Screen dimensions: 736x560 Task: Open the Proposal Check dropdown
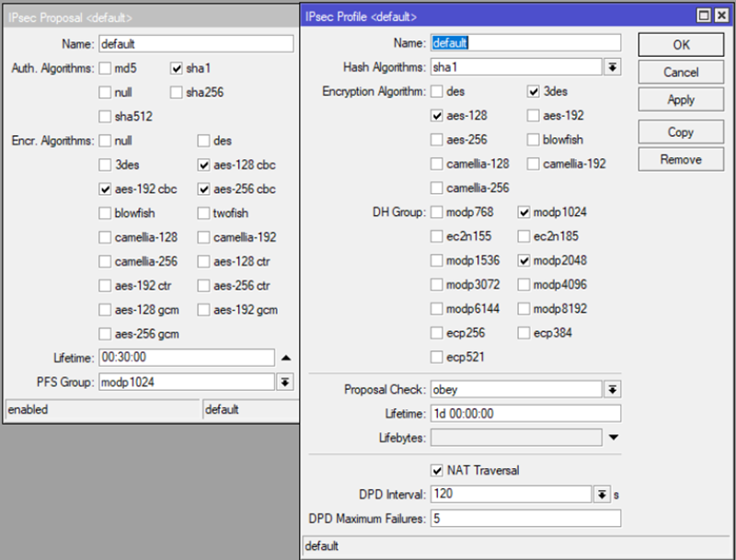coord(612,389)
